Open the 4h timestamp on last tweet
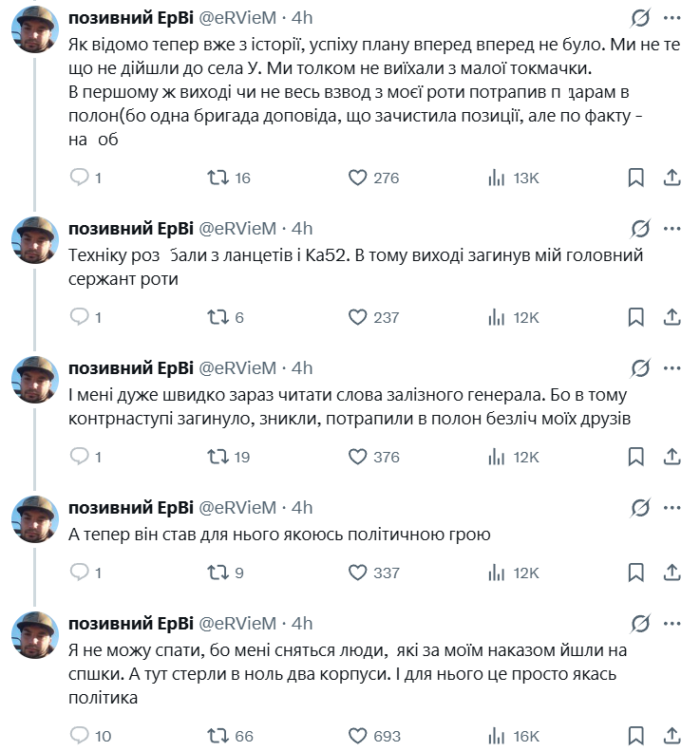Viewport: 700px width, 751px height. click(x=301, y=623)
